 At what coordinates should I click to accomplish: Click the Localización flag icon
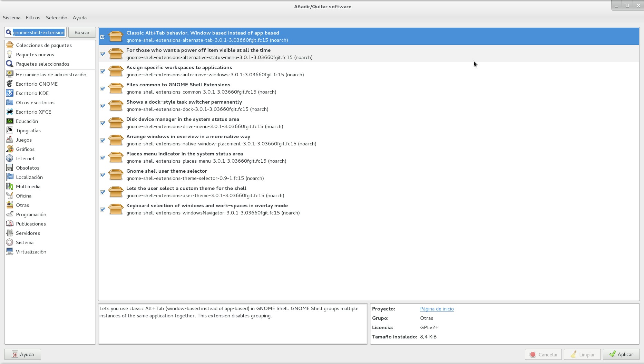(x=10, y=177)
